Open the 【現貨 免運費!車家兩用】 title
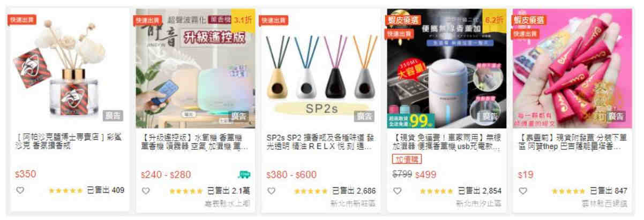Viewport: 644px width, 220px height. click(446, 142)
